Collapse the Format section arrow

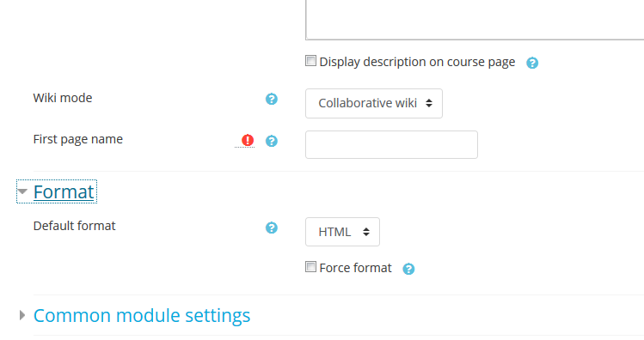coord(22,191)
